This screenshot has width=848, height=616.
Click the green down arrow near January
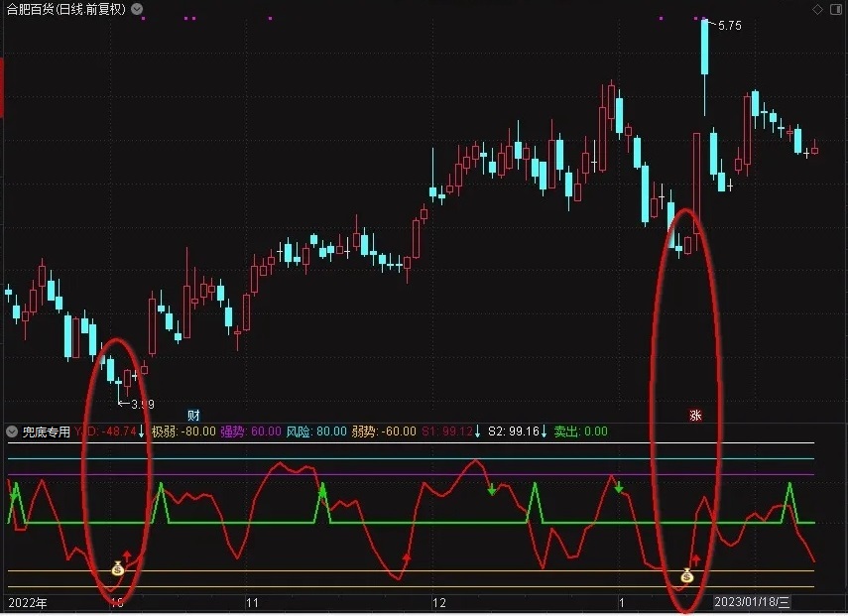tap(619, 488)
